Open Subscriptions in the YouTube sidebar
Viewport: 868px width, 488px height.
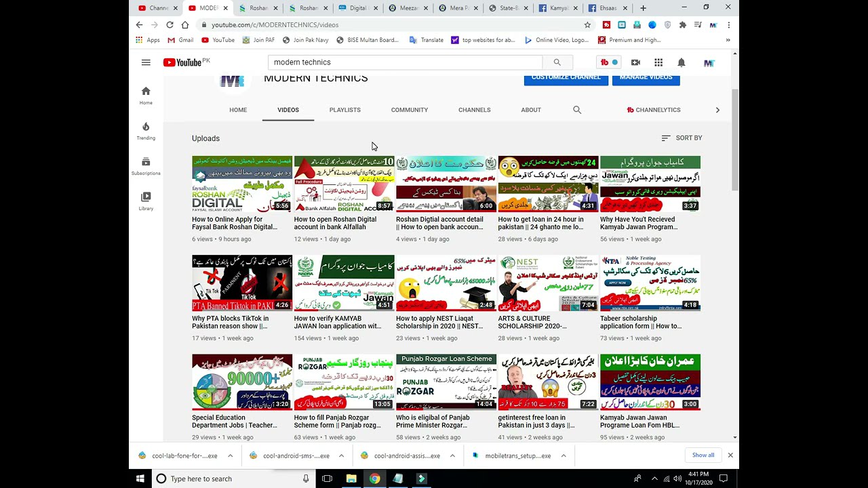(x=146, y=166)
